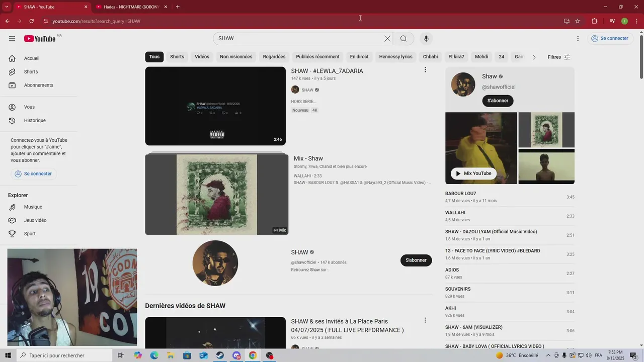Select the Publiées récemment chip
The height and width of the screenshot is (362, 644).
click(317, 57)
